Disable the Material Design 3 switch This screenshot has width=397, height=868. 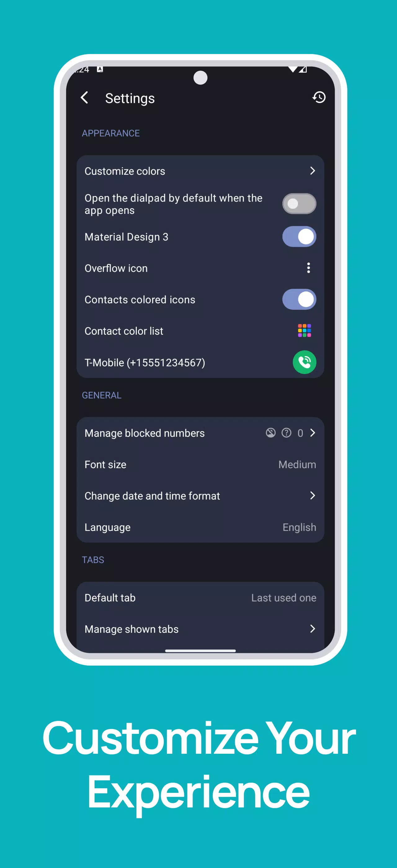click(x=299, y=237)
